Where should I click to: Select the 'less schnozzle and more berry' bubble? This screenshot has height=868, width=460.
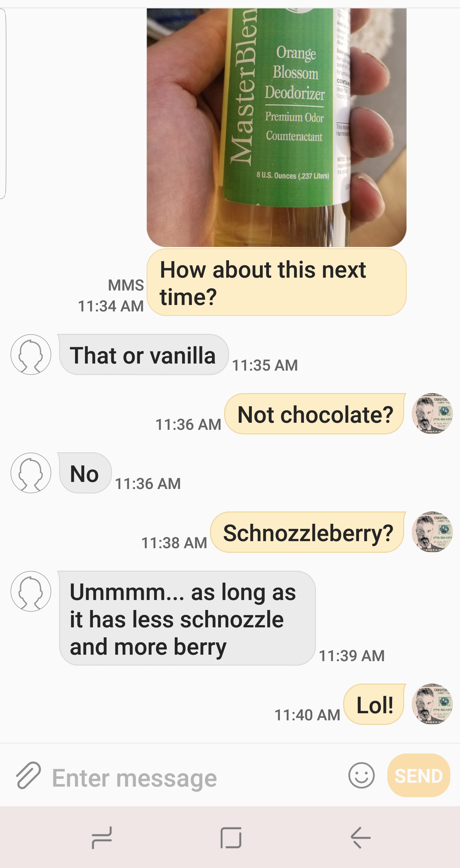(x=187, y=618)
